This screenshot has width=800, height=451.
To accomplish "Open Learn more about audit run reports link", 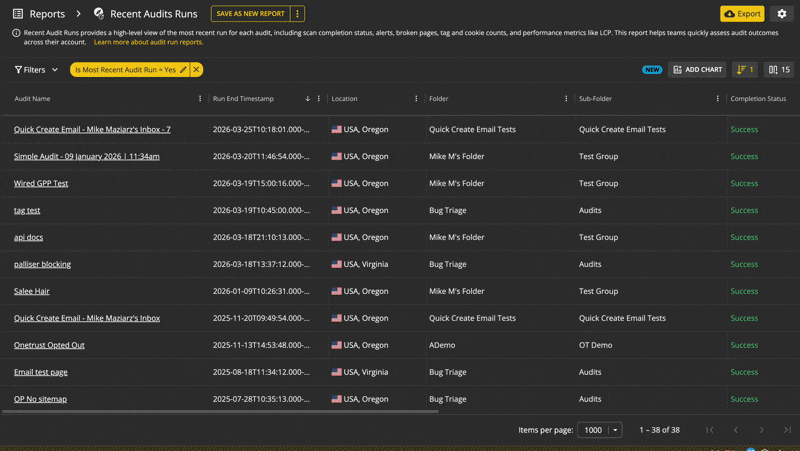I will [x=148, y=42].
